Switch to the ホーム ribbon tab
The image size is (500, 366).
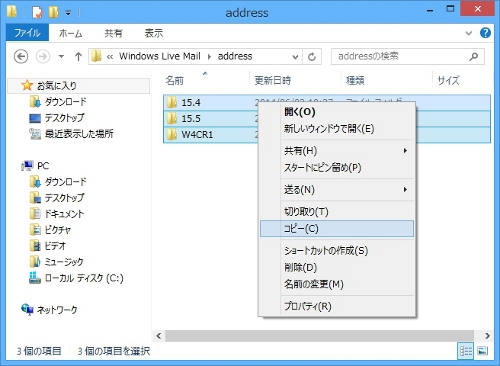[70, 33]
